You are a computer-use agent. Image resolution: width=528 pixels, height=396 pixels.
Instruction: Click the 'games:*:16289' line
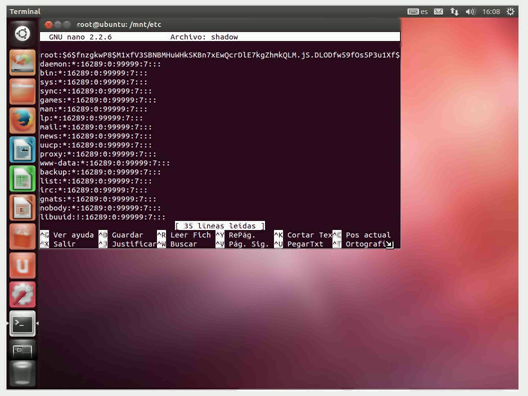98,100
